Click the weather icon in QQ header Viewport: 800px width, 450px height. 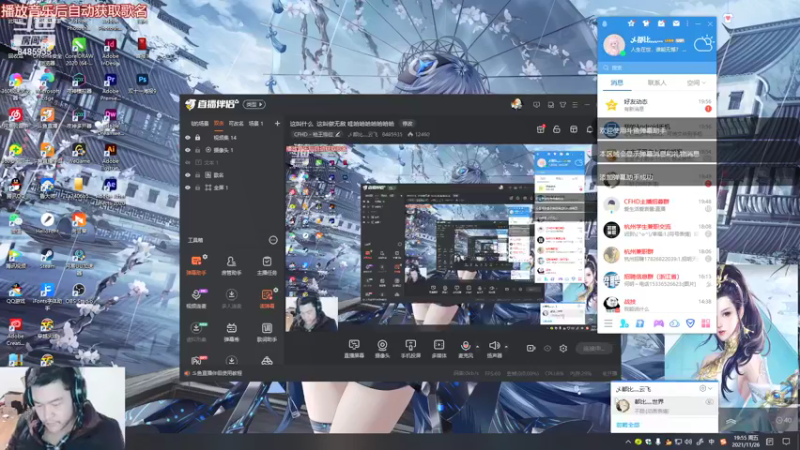(704, 44)
